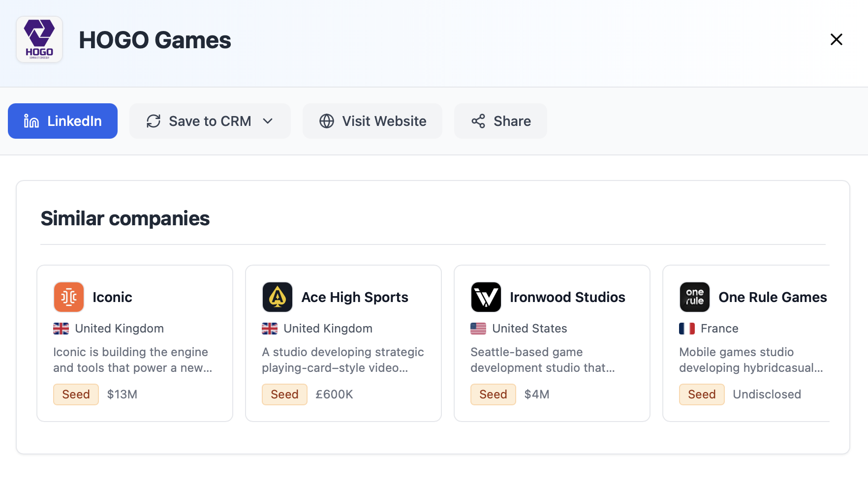Screen dimensions: 868x484
Task: Click the share network icon
Action: 478,121
